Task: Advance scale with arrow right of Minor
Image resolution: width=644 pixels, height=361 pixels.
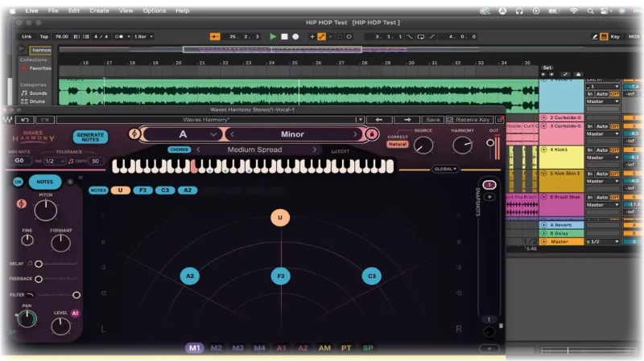Action: point(355,134)
